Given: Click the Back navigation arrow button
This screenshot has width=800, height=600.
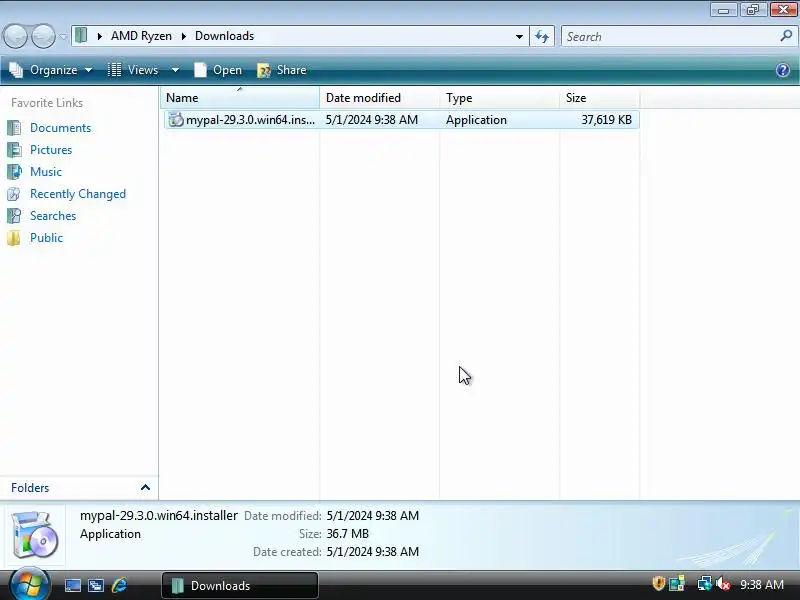Looking at the screenshot, I should pyautogui.click(x=15, y=36).
